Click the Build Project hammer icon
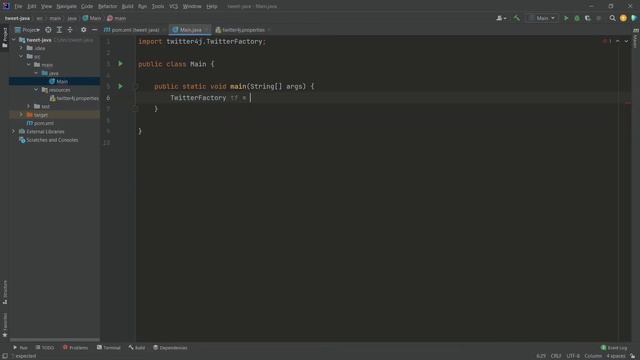 tap(517, 18)
